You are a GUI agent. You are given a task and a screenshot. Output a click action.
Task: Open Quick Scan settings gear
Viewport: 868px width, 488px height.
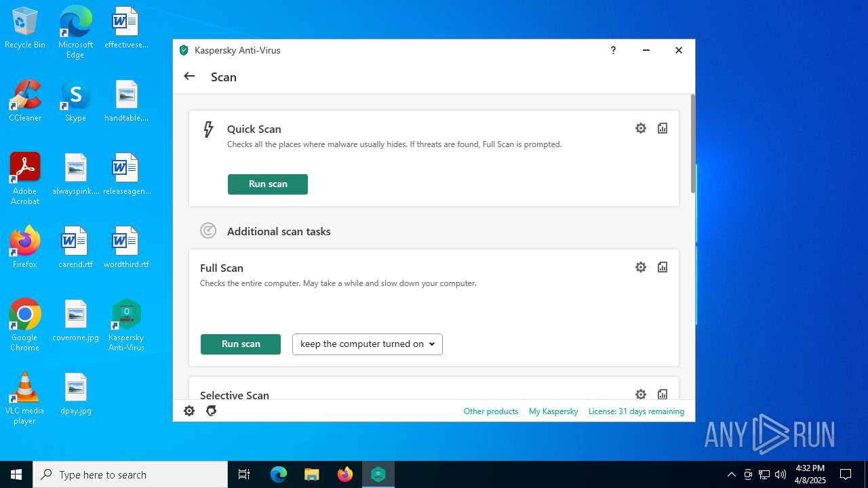tap(641, 128)
